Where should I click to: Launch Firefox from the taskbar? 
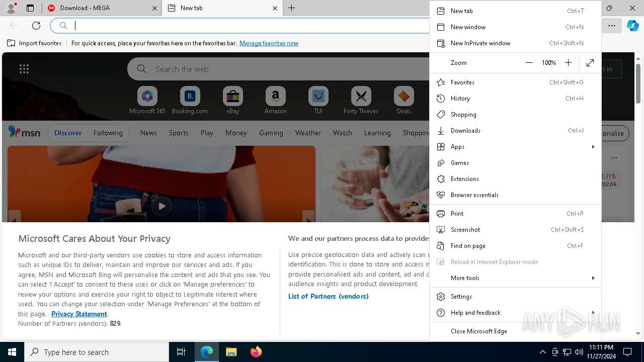pos(256,352)
